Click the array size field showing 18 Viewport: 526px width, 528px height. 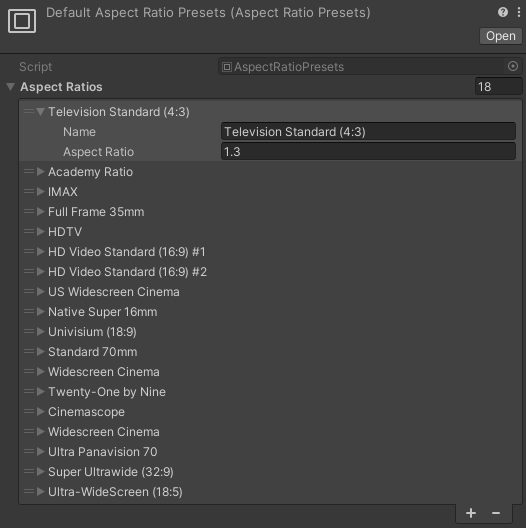(x=498, y=87)
